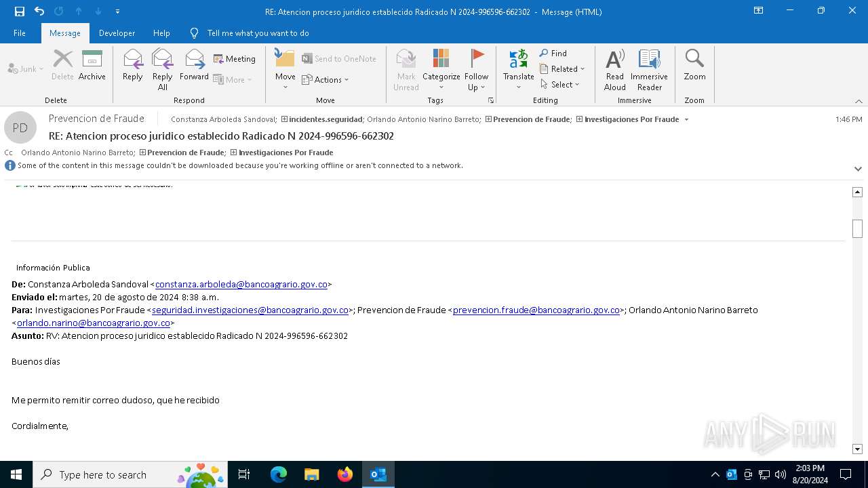Click the Translate button

519,70
